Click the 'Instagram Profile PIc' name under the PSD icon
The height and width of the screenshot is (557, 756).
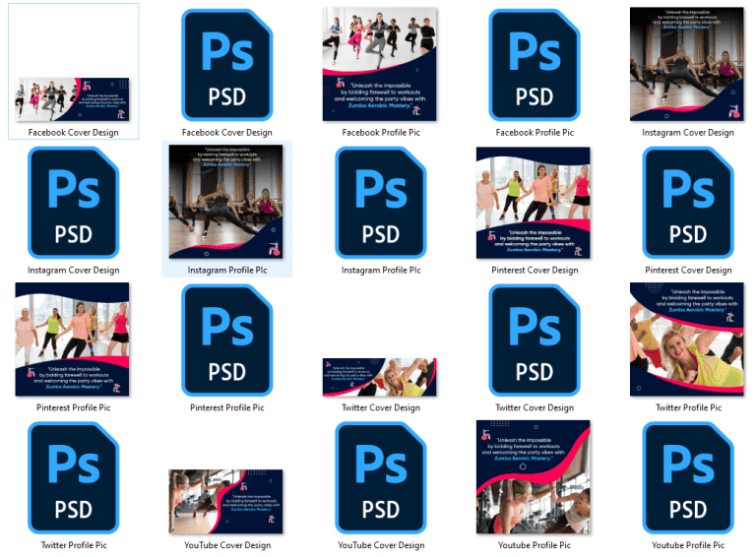(381, 271)
